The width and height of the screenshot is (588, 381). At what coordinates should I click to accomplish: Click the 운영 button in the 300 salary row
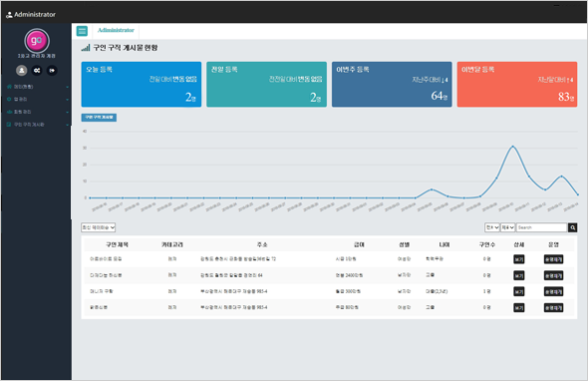coord(553,291)
